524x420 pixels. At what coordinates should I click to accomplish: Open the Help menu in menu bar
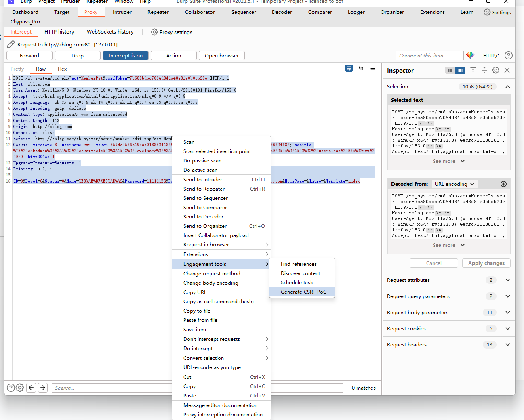click(x=145, y=2)
